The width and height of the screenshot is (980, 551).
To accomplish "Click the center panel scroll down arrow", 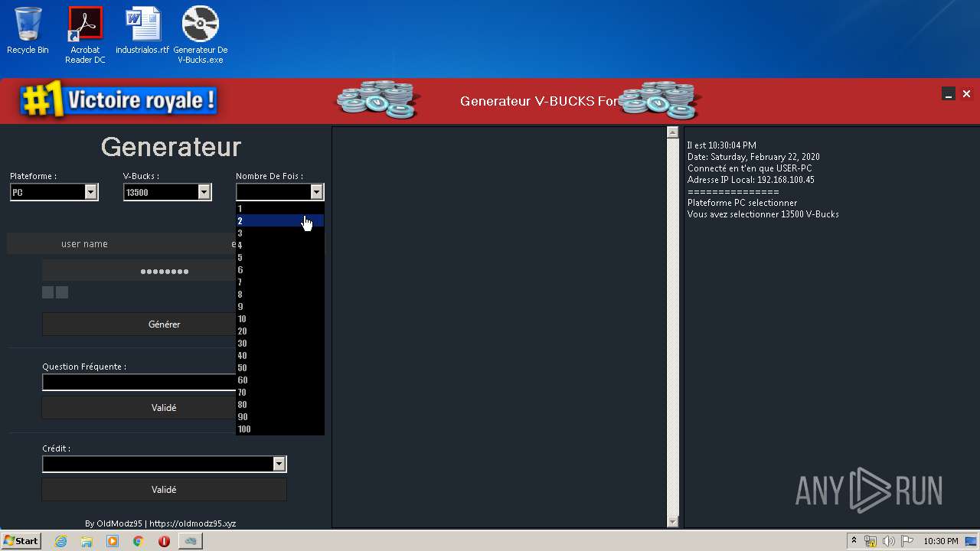I will 672,522.
